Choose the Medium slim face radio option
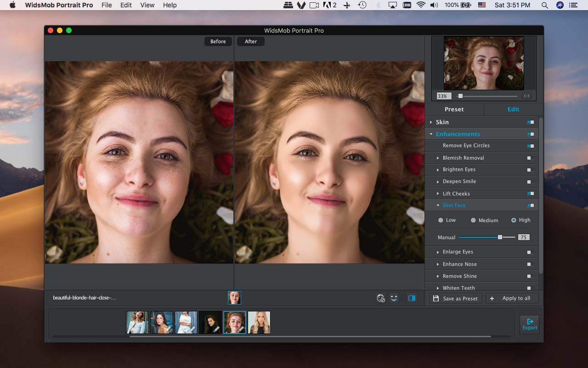The height and width of the screenshot is (368, 588). point(473,220)
